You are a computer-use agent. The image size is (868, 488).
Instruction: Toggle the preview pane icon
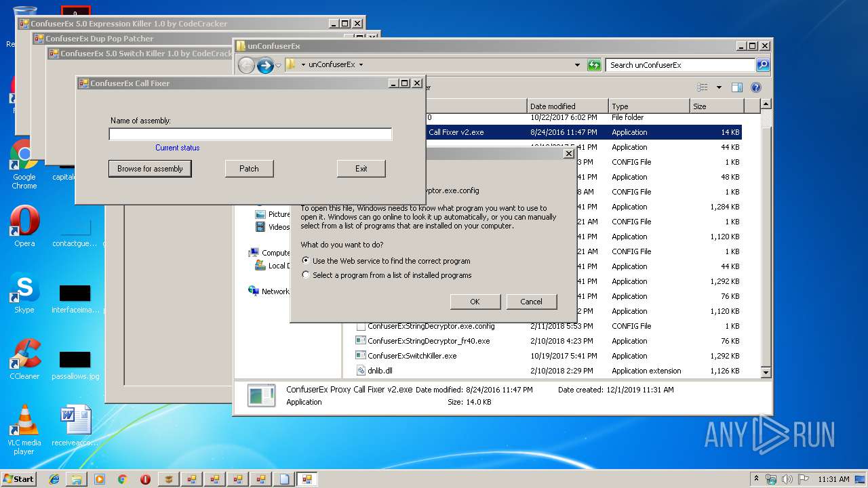coord(737,87)
